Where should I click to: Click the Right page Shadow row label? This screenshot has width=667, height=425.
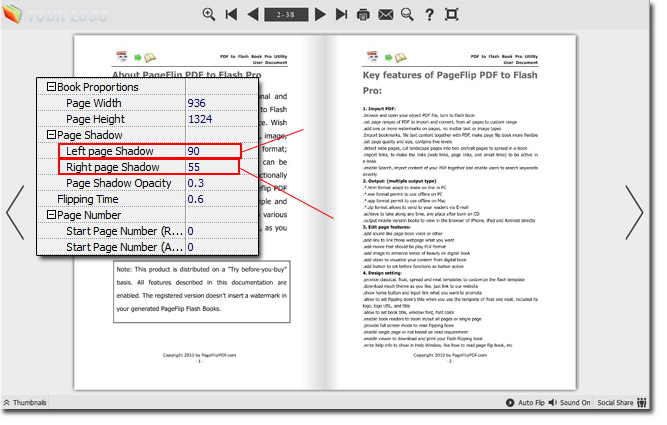[x=112, y=167]
